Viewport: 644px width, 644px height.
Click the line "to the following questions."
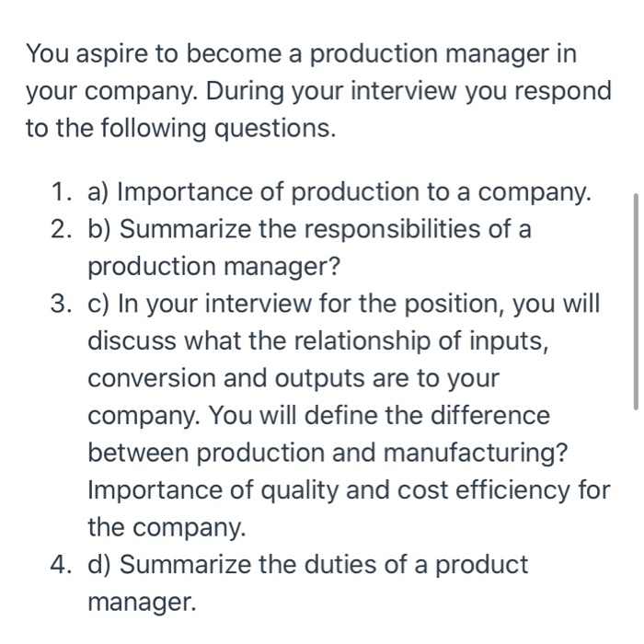(181, 128)
